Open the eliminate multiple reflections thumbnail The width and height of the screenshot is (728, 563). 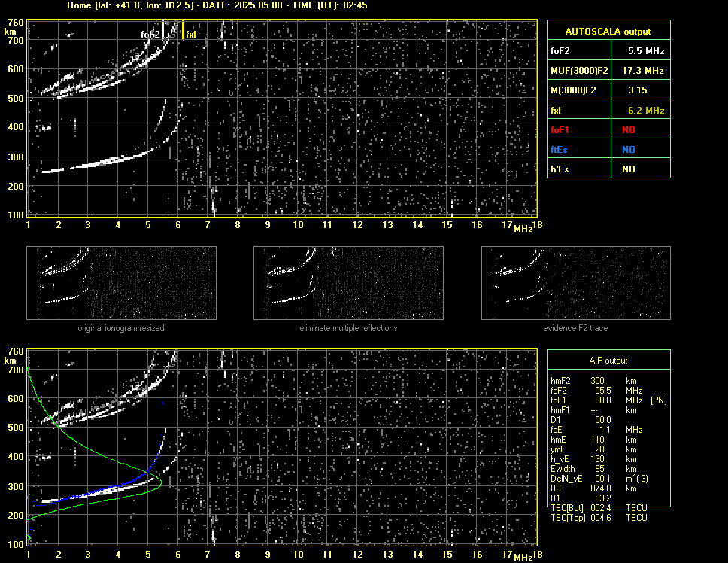click(x=348, y=283)
